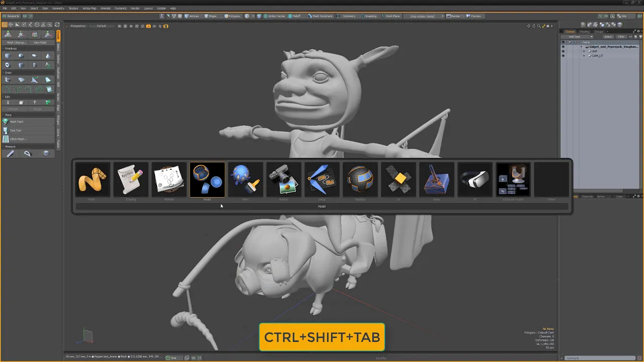Choose the Setup layout icon
Viewport: 644px width, 362px height.
pyautogui.click(x=322, y=179)
